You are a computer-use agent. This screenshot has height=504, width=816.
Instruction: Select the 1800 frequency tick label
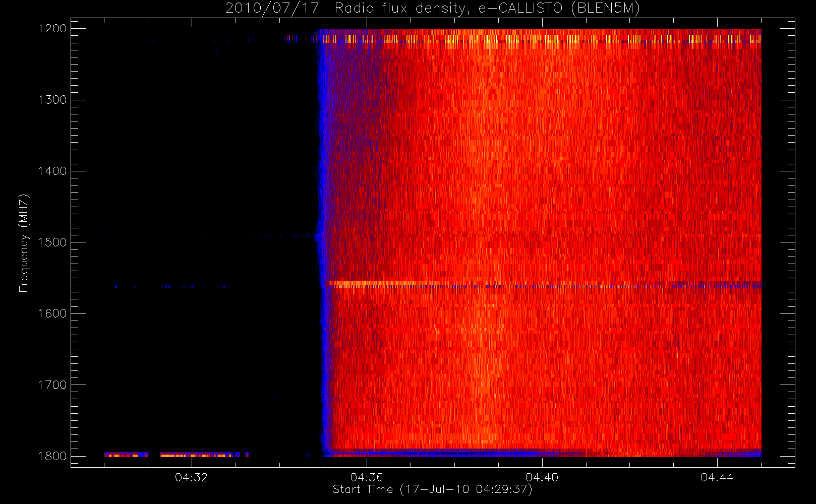[52, 456]
